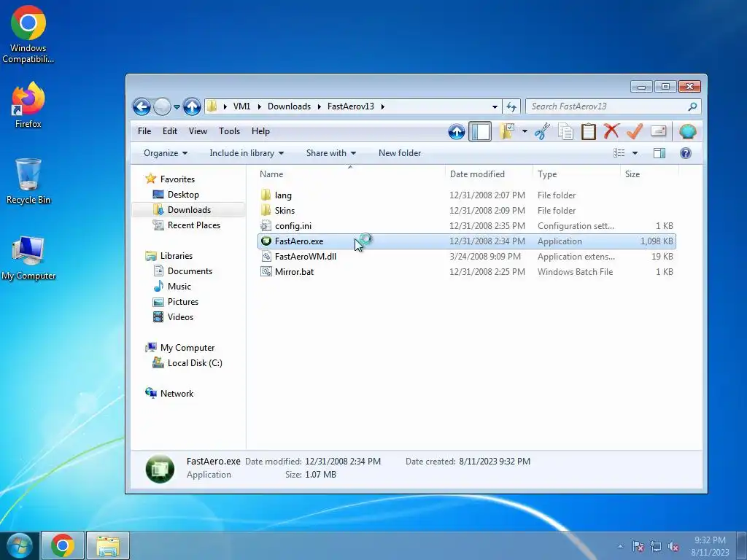
Task: Open the Help menu
Action: point(260,131)
